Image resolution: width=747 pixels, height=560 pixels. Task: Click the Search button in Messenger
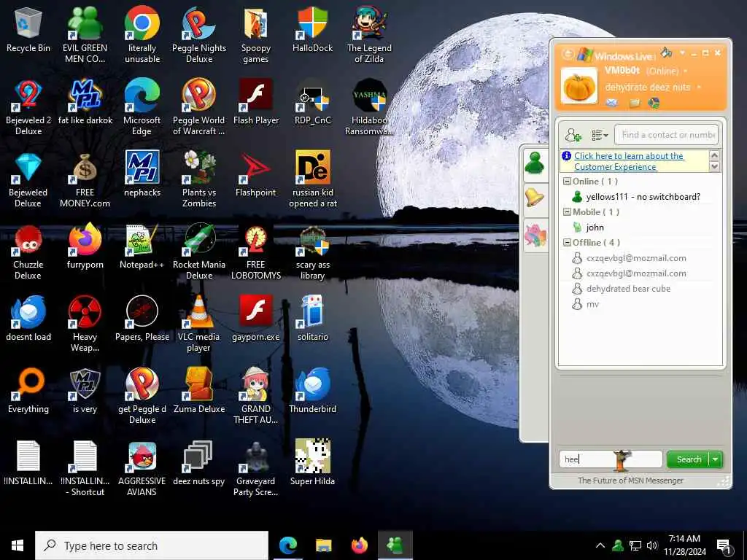tap(689, 459)
